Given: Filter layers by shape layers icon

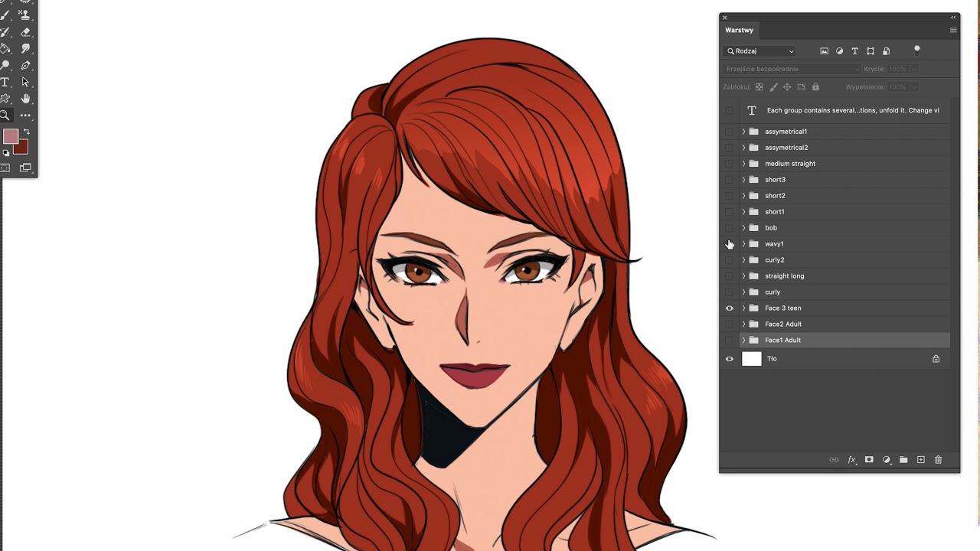Looking at the screenshot, I should [x=871, y=51].
